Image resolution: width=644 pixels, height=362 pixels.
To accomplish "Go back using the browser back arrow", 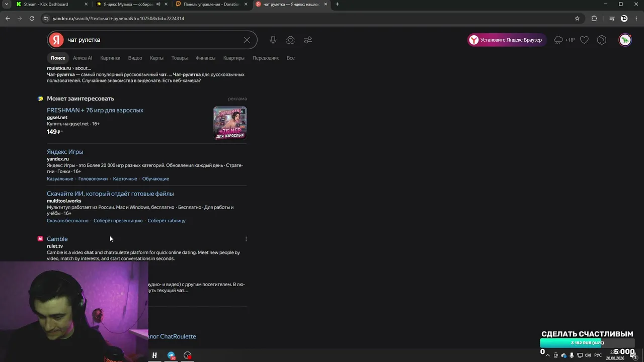I will coord(8,18).
